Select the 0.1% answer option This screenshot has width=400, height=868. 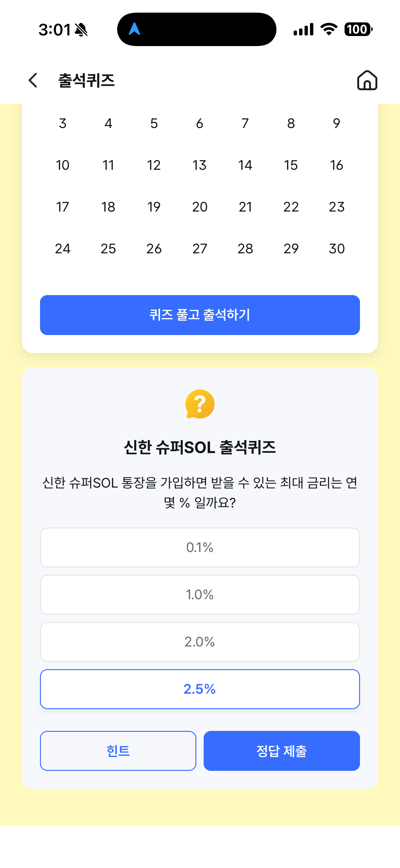200,547
